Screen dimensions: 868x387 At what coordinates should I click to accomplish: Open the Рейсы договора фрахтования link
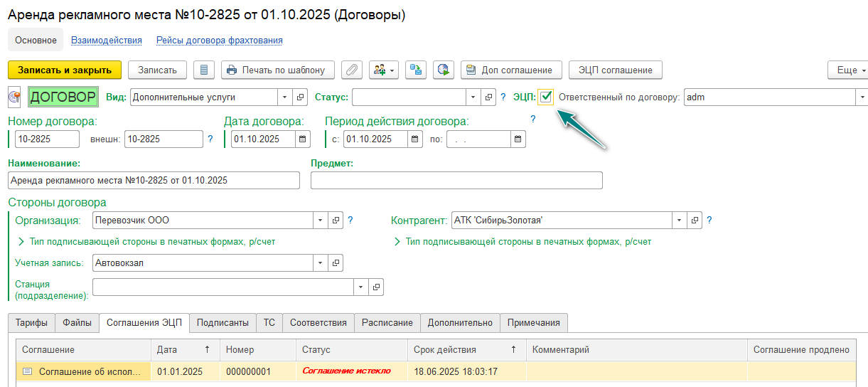point(220,41)
